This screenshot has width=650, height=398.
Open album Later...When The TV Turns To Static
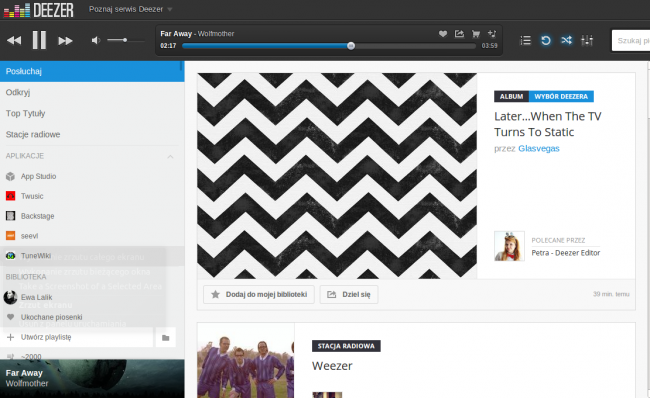pyautogui.click(x=548, y=124)
